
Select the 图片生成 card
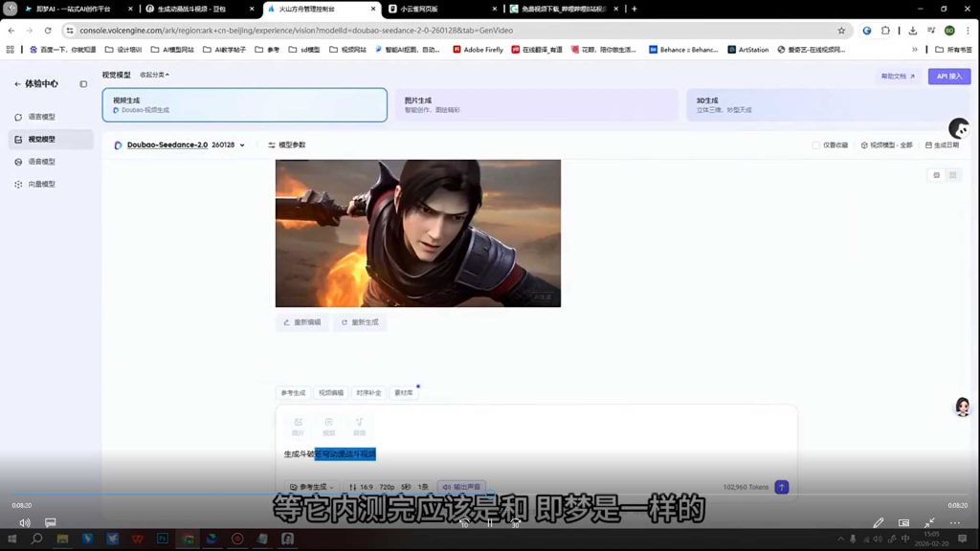point(536,105)
